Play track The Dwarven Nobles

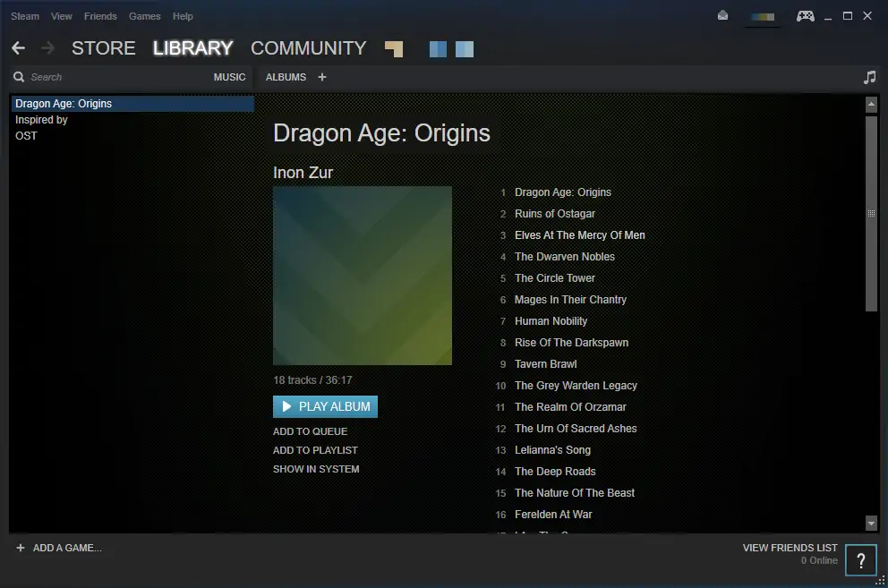[x=565, y=257]
